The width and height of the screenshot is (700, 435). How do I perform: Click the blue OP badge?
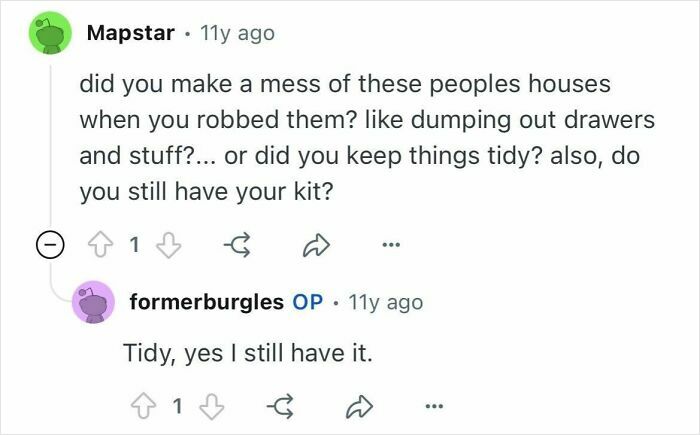click(x=308, y=302)
